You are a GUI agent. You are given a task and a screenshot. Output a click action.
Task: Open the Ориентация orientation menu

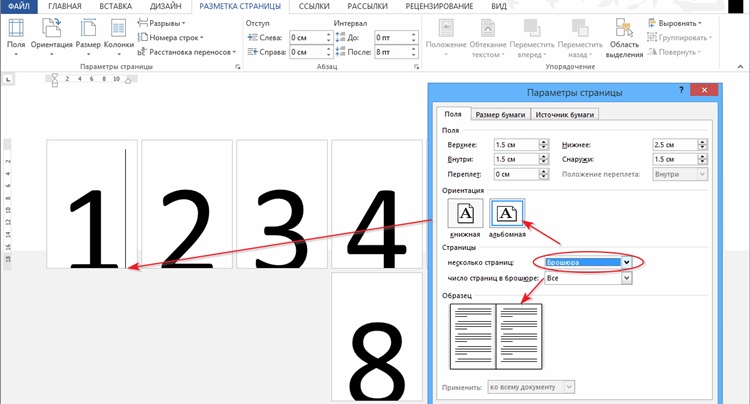(x=51, y=37)
